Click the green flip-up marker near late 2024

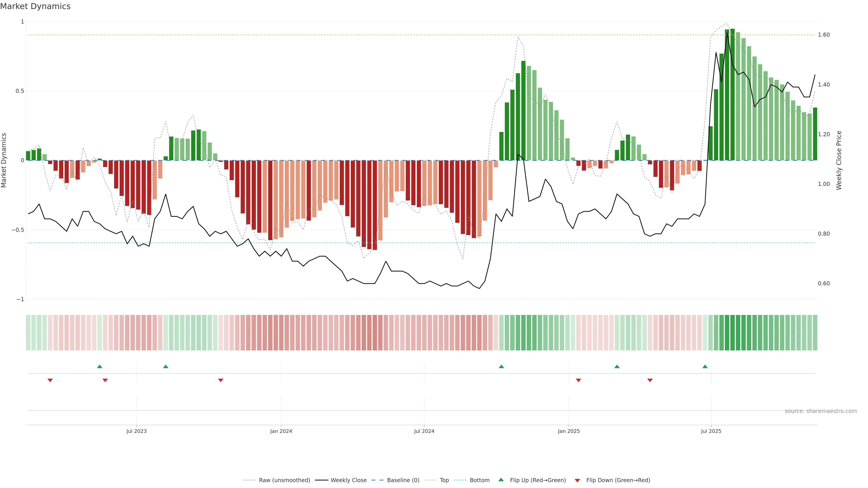[x=501, y=366]
